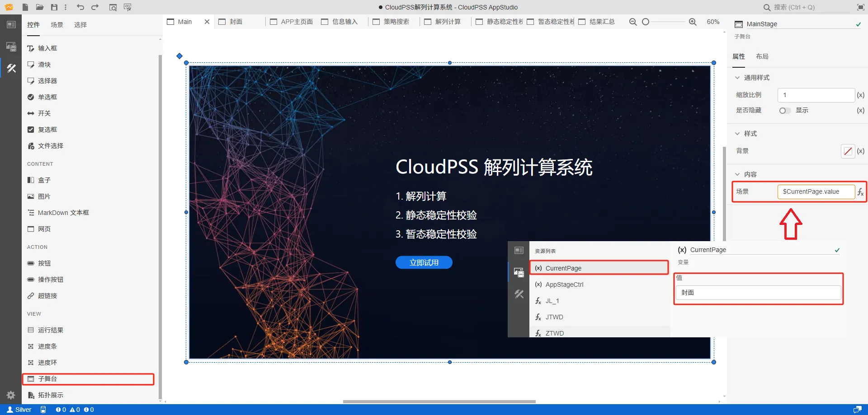
Task: Collapse the 内容 section
Action: coord(737,174)
